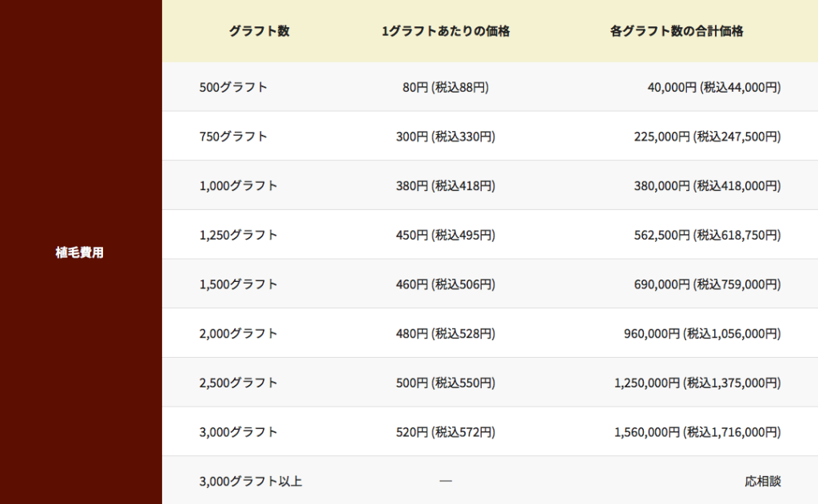This screenshot has height=504, width=818.
Task: Click the 562,500円 (税込618,750円) total
Action: point(707,235)
